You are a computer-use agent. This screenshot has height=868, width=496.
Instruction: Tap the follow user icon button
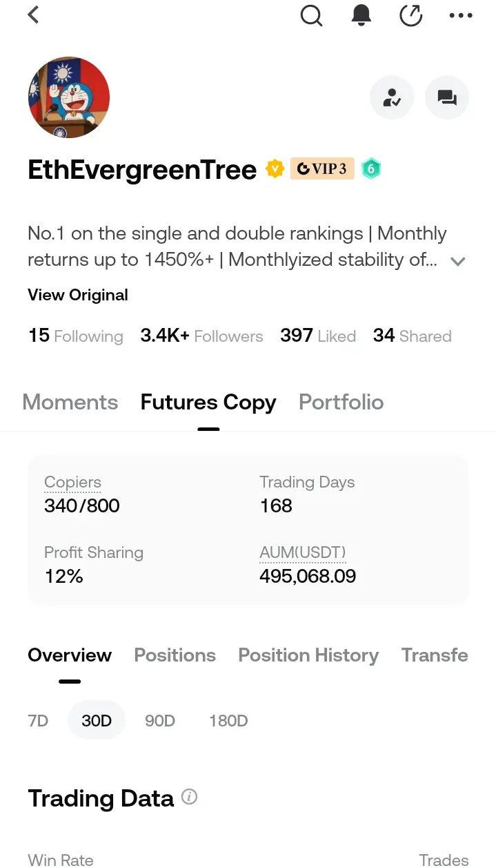point(391,98)
